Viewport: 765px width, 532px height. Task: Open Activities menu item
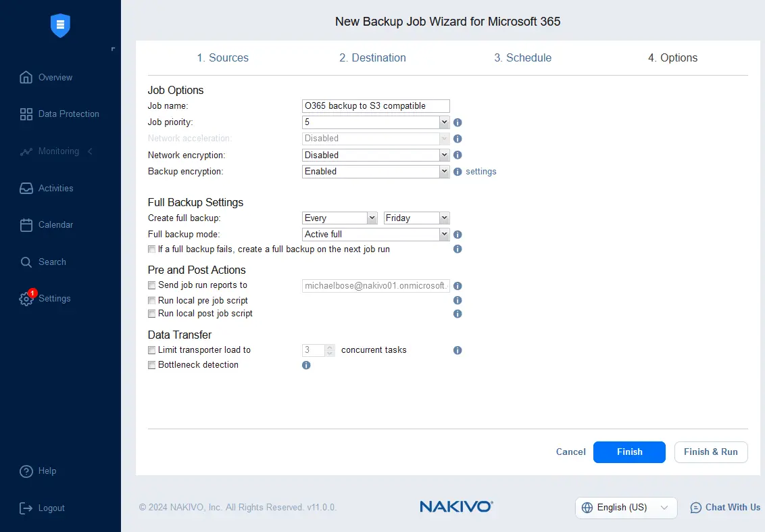[x=47, y=189]
